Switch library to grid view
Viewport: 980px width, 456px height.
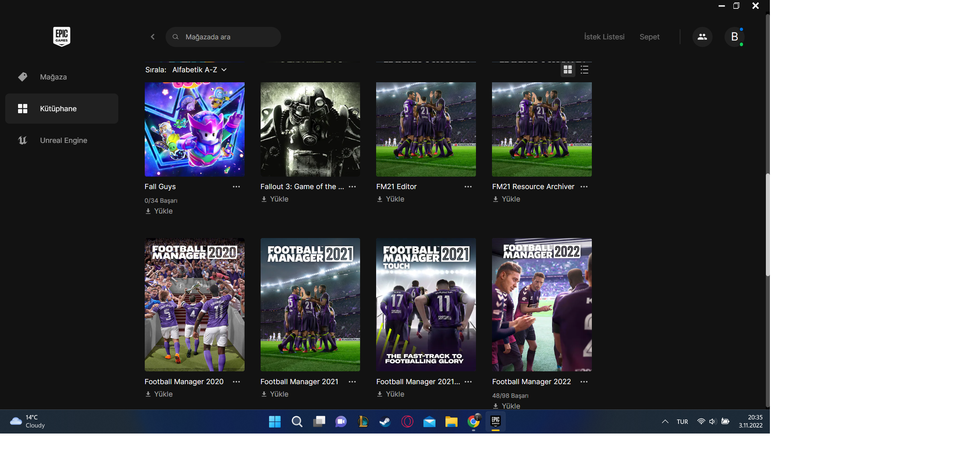tap(568, 70)
